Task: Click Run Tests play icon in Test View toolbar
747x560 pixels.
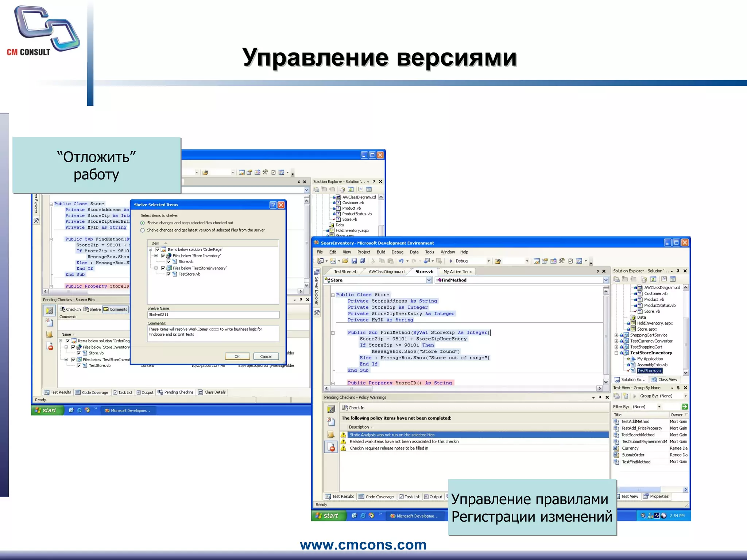Action: pyautogui.click(x=634, y=396)
